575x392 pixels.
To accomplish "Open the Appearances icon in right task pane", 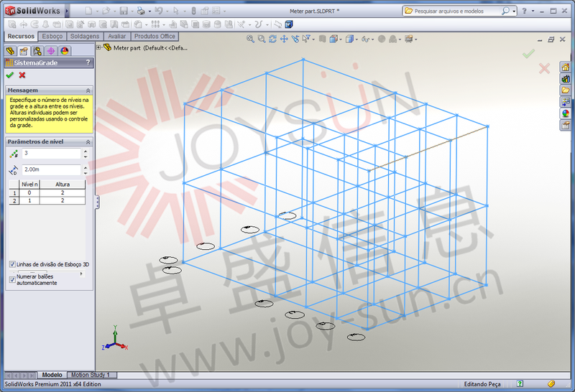I will tap(566, 113).
